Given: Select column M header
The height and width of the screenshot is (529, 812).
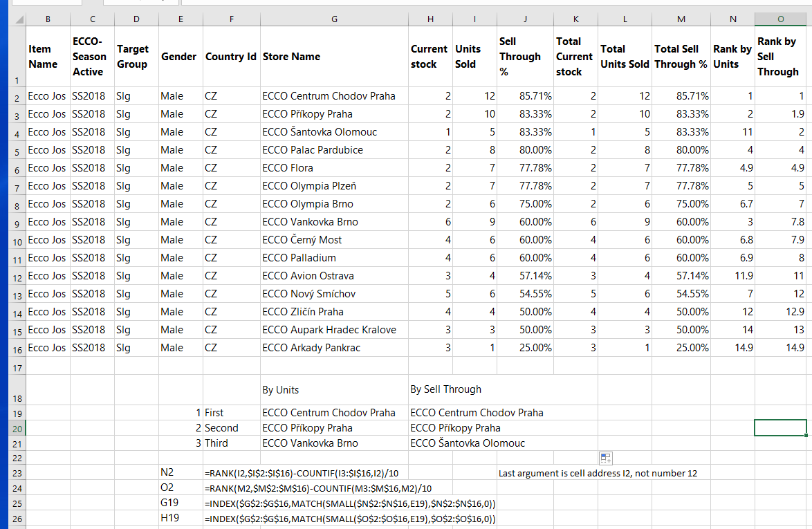Looking at the screenshot, I should coord(681,19).
